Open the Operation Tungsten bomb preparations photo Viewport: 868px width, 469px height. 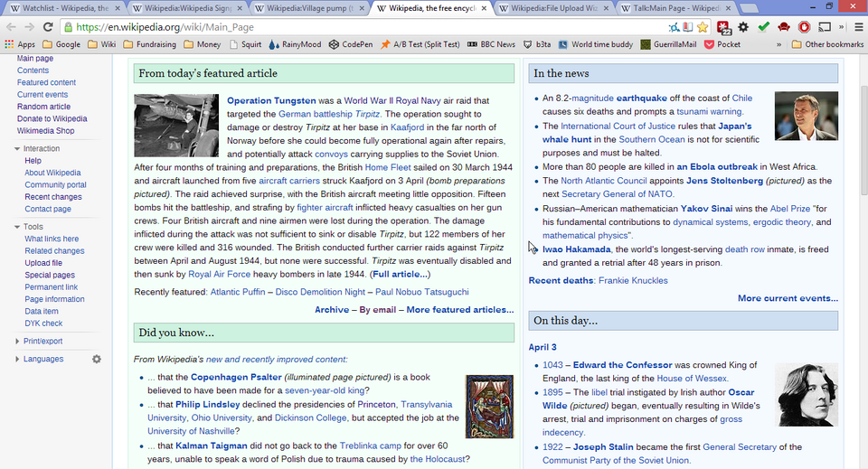pyautogui.click(x=176, y=126)
